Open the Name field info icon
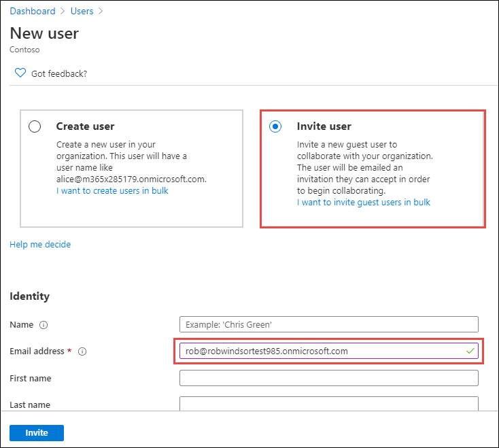The height and width of the screenshot is (448, 499). [x=44, y=325]
